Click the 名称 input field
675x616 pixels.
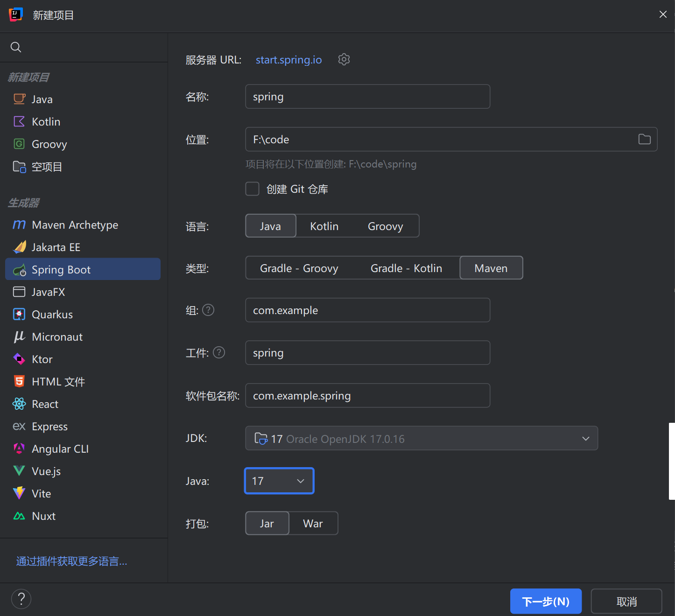coord(368,97)
